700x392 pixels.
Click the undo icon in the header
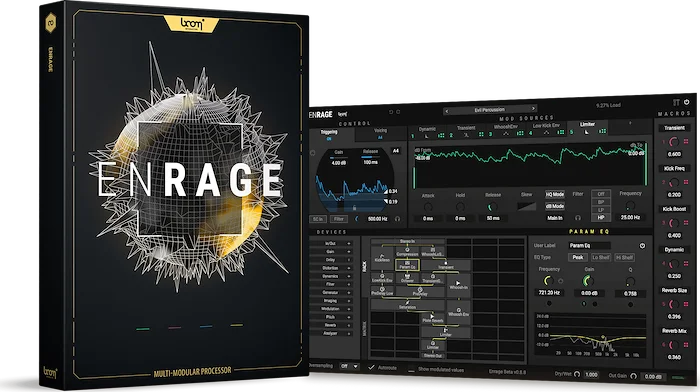(x=391, y=112)
